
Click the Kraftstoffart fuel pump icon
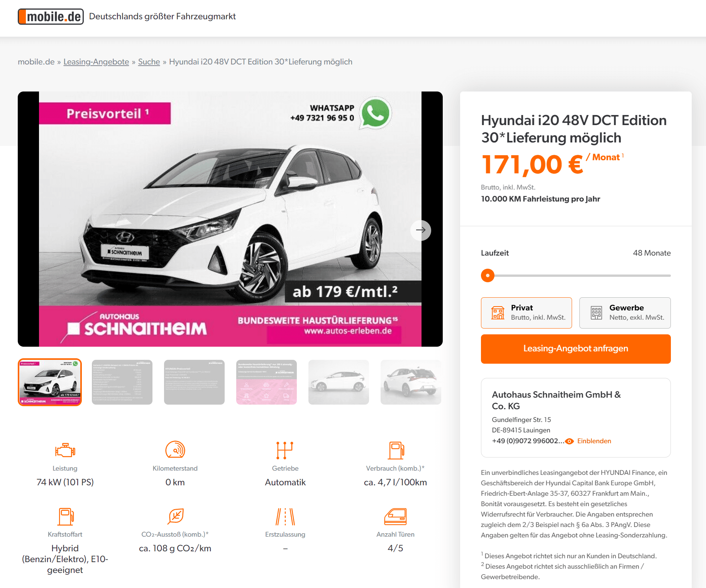[66, 517]
